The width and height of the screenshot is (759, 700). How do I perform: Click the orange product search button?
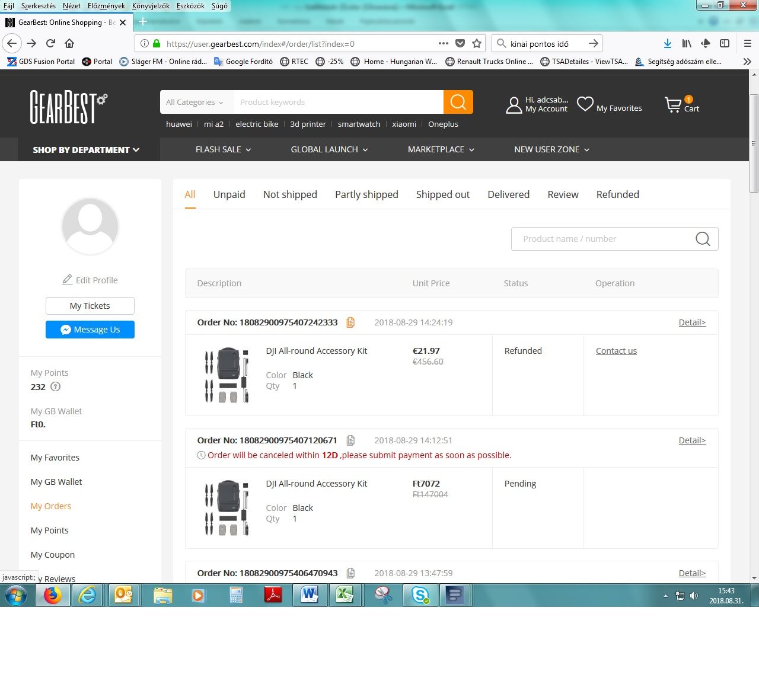coord(458,102)
